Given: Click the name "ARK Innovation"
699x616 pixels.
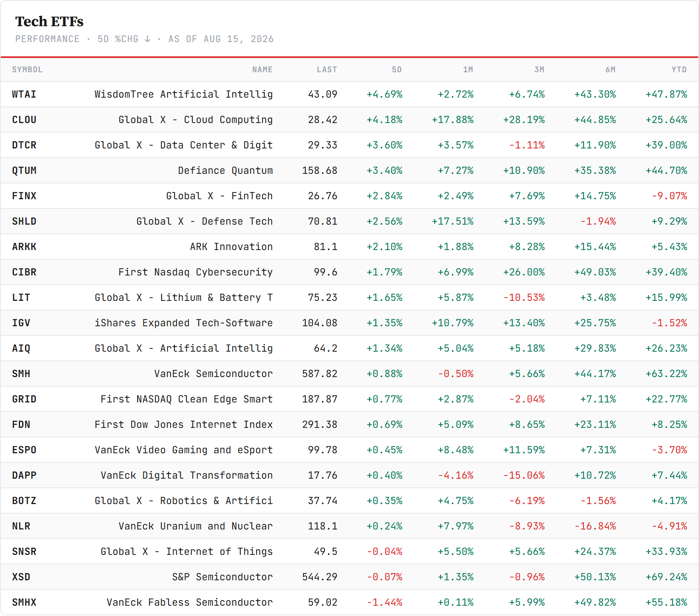Looking at the screenshot, I should click(x=231, y=247).
